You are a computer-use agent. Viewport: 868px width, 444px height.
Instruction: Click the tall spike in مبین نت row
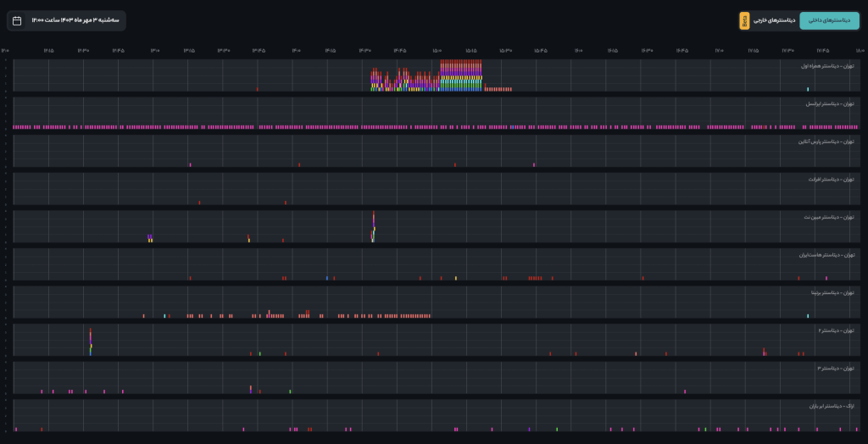[x=374, y=226]
